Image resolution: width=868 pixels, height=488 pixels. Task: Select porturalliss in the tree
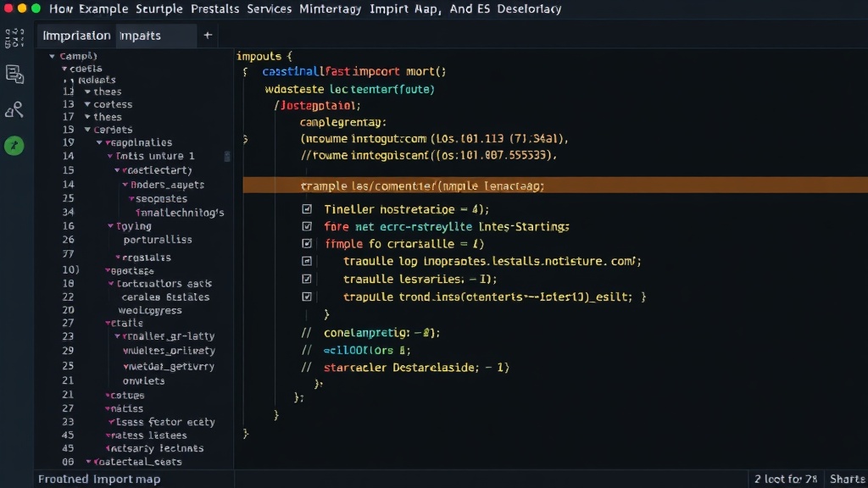158,240
